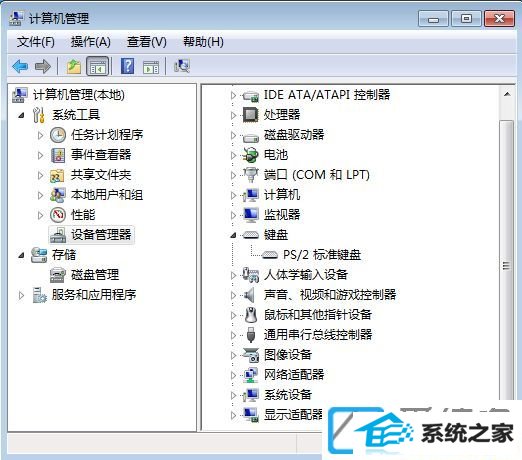Expand the 服务和应用程序 node

21,295
